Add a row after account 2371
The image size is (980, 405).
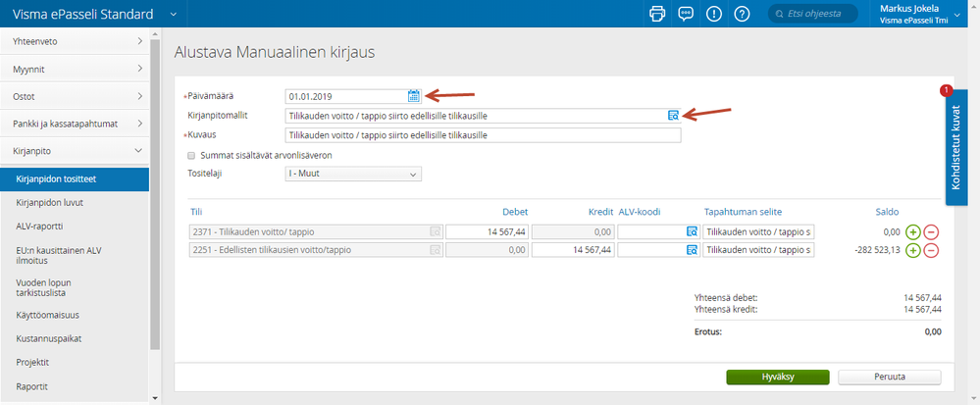(912, 231)
